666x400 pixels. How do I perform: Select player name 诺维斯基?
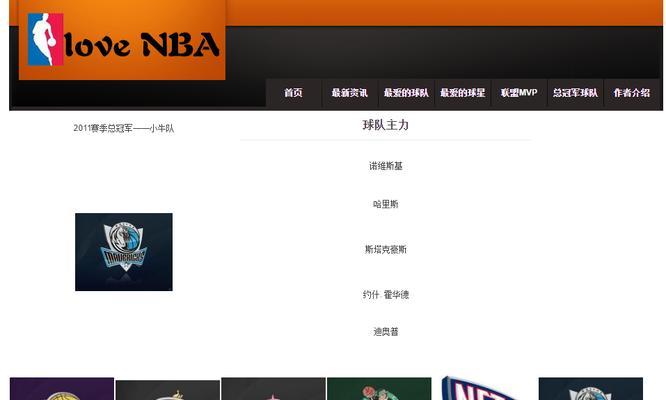click(x=386, y=166)
